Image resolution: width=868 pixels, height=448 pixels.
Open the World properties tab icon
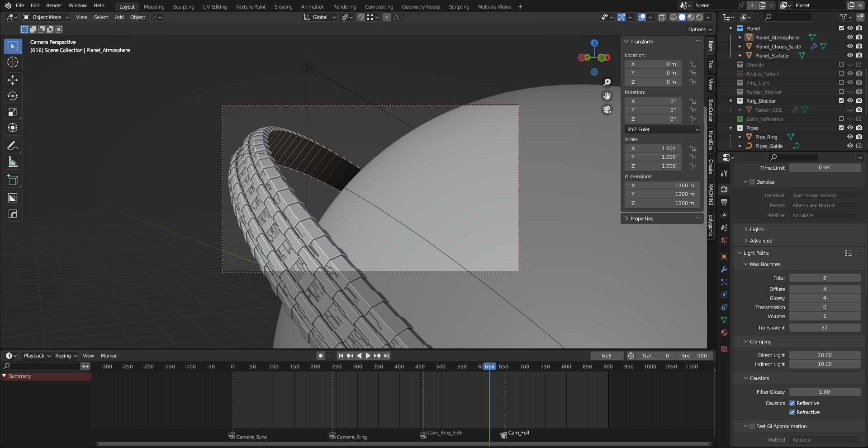point(724,240)
